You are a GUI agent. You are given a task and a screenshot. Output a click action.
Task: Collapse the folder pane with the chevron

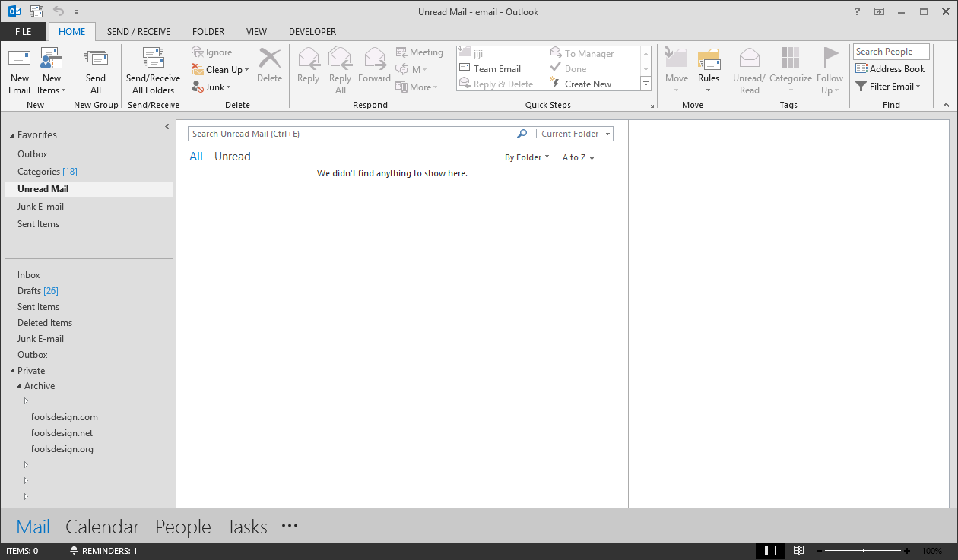point(167,126)
